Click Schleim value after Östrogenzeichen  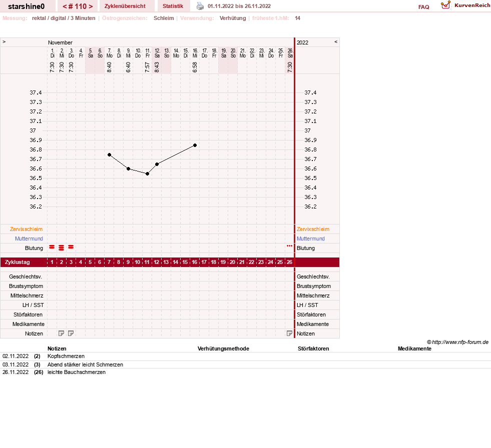164,18
